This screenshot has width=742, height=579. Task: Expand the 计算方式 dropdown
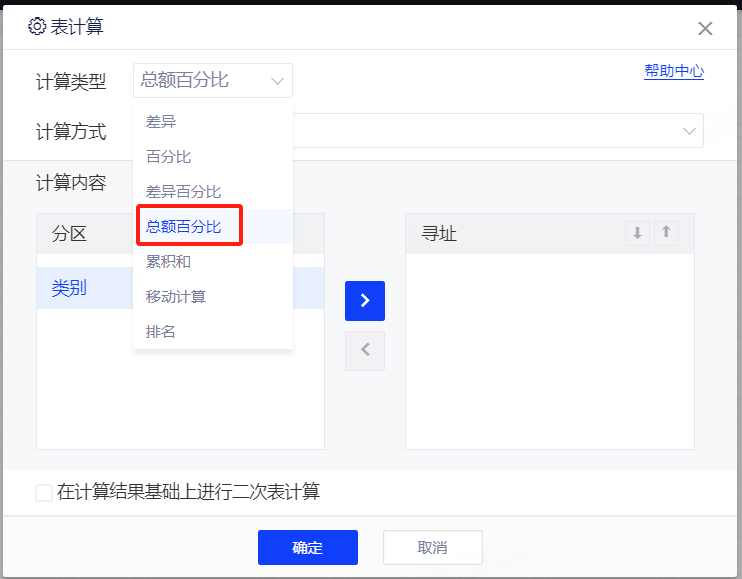(x=689, y=131)
